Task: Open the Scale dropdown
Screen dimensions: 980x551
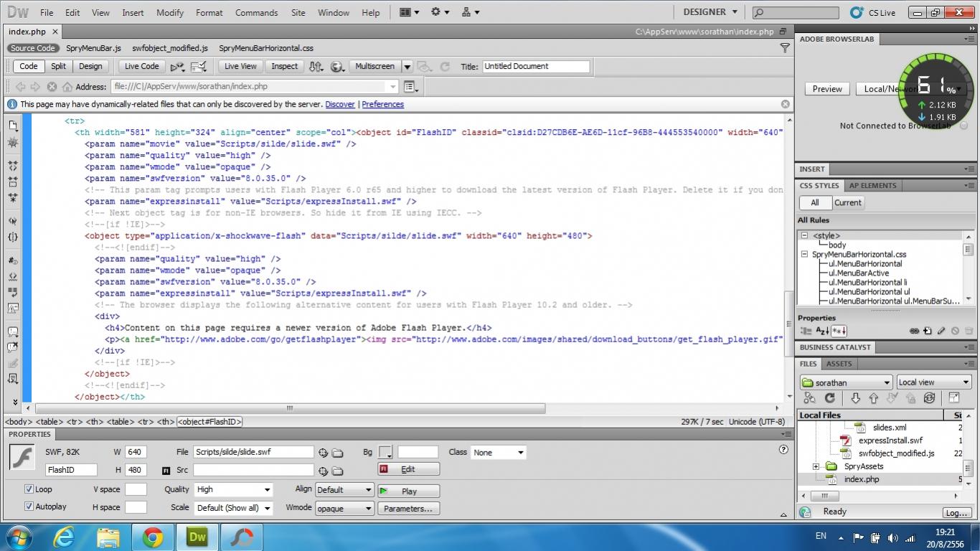Action: (234, 508)
